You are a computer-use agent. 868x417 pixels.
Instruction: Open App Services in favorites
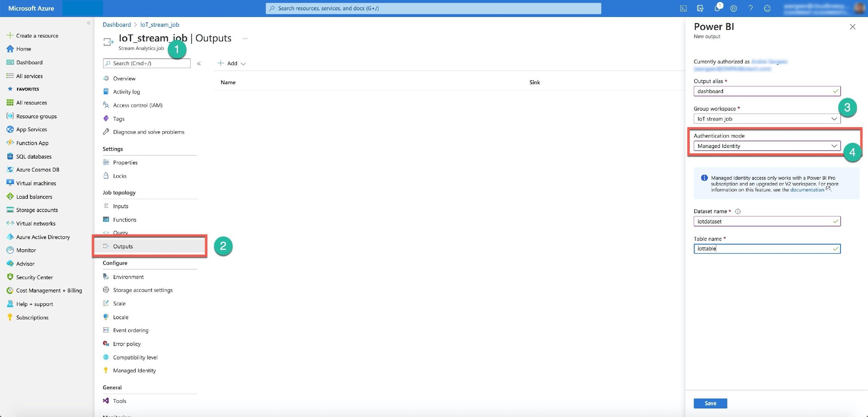[x=26, y=130]
